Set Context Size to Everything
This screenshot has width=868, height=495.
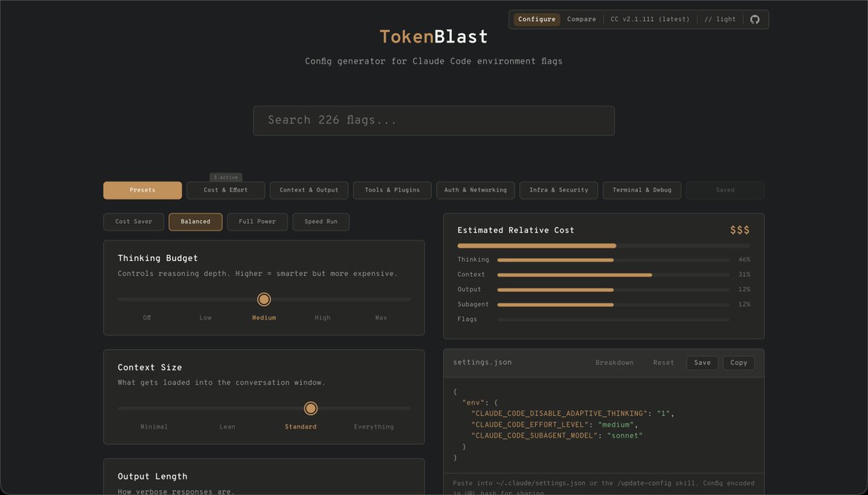tap(374, 427)
